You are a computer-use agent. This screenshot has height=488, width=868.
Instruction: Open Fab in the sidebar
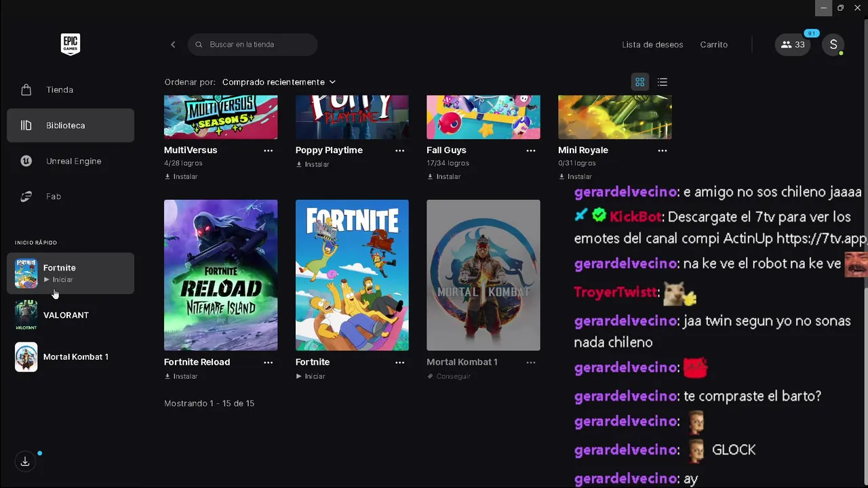71,197
